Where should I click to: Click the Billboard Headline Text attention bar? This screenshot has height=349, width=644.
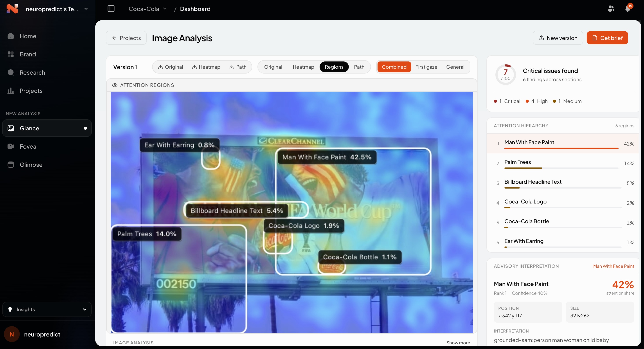coord(563,188)
